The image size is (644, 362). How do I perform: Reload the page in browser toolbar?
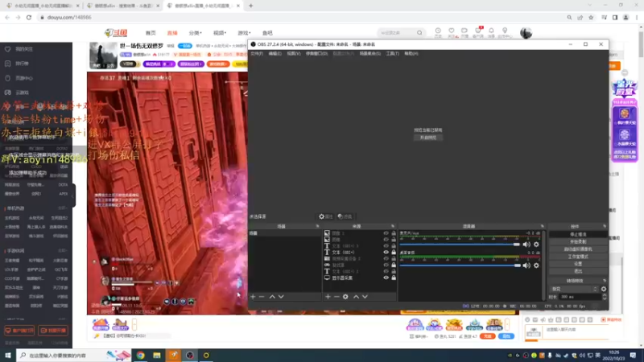(29, 17)
